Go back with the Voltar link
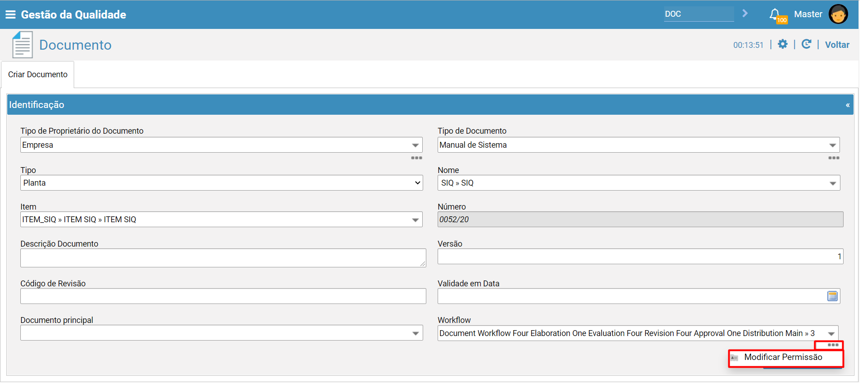The height and width of the screenshot is (383, 868). coord(837,45)
